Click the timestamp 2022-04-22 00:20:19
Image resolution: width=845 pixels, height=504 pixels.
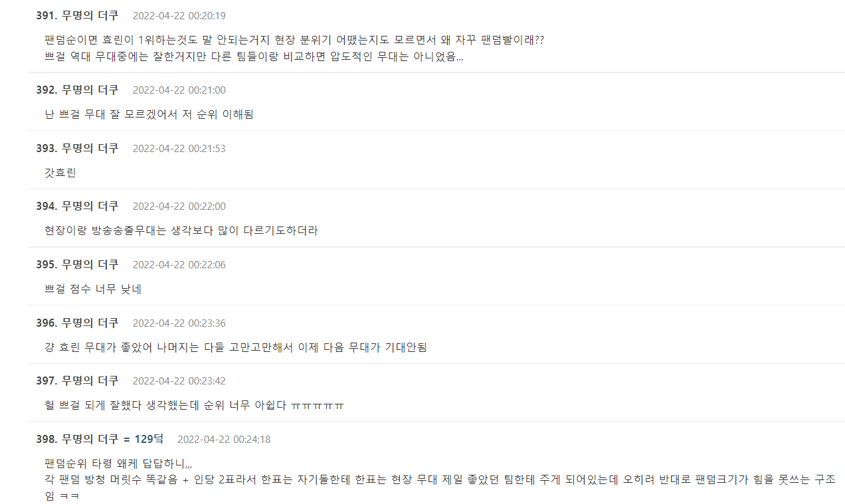tap(179, 16)
